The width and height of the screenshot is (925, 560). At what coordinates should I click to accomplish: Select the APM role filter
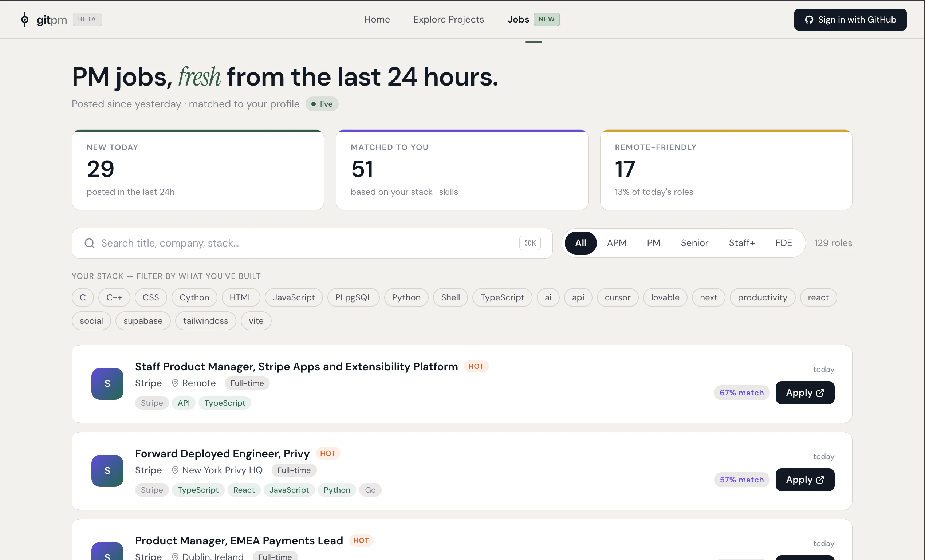pos(617,243)
